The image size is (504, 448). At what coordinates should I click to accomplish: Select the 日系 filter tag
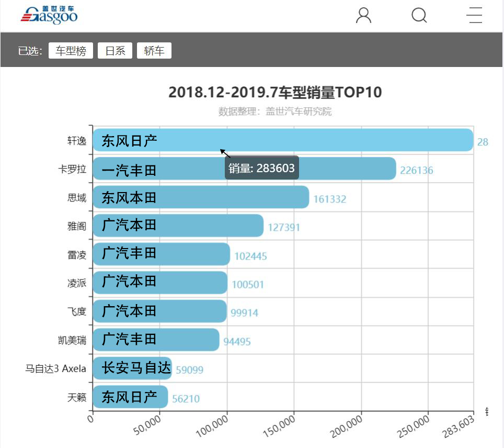coord(114,50)
